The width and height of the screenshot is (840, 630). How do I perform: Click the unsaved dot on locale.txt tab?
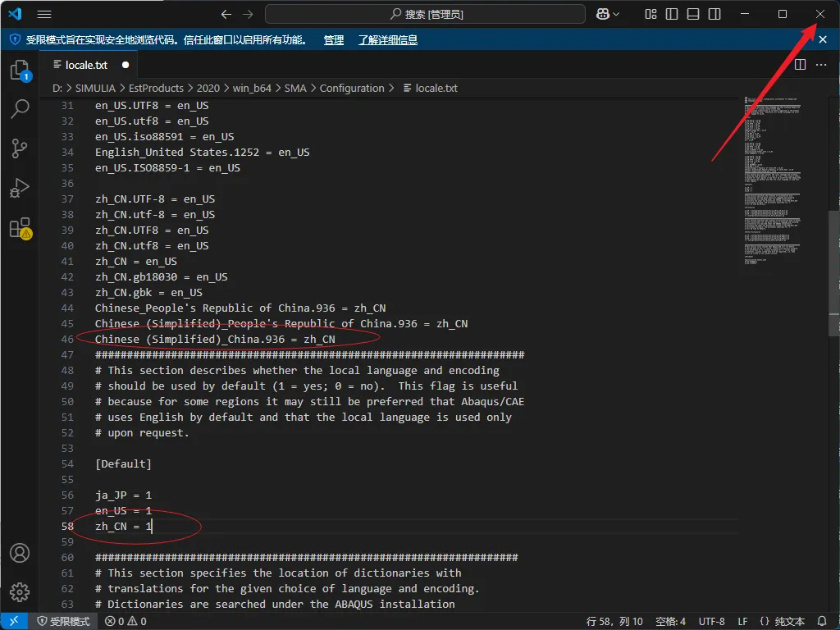126,65
